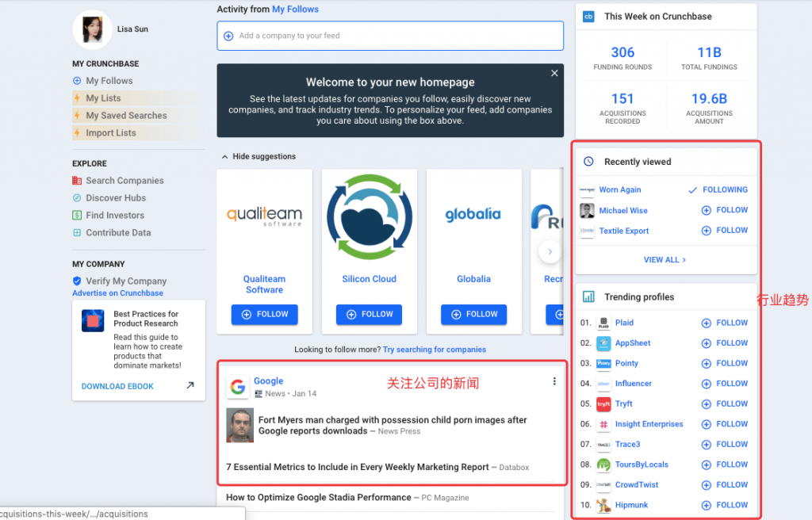Click the Silicon Cloud recycle logo
Screen dimensions: 812x520
pos(369,216)
